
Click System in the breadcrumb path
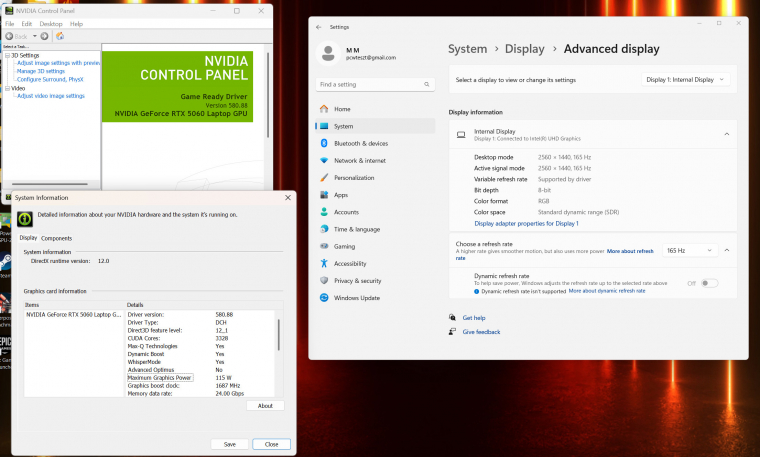point(467,49)
